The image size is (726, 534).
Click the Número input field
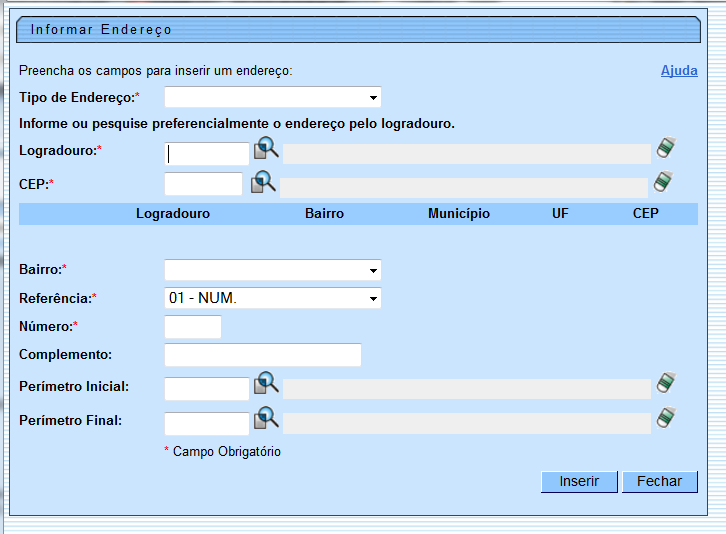tap(192, 327)
